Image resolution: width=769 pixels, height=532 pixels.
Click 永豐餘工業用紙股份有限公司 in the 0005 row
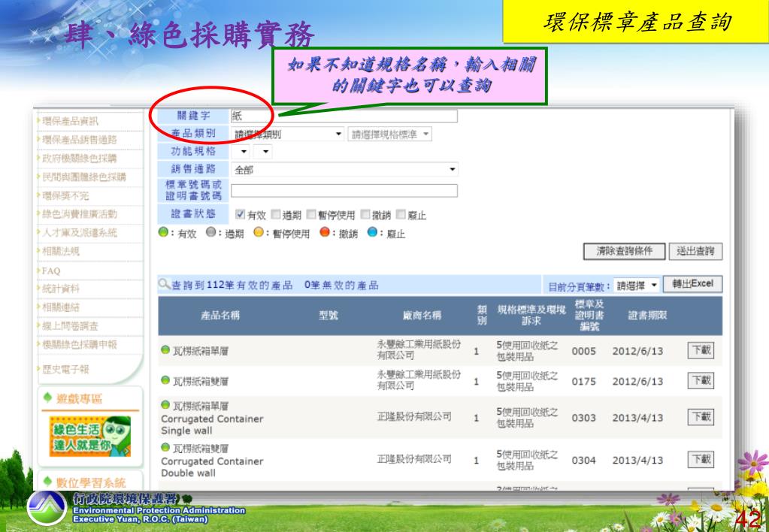tap(419, 349)
